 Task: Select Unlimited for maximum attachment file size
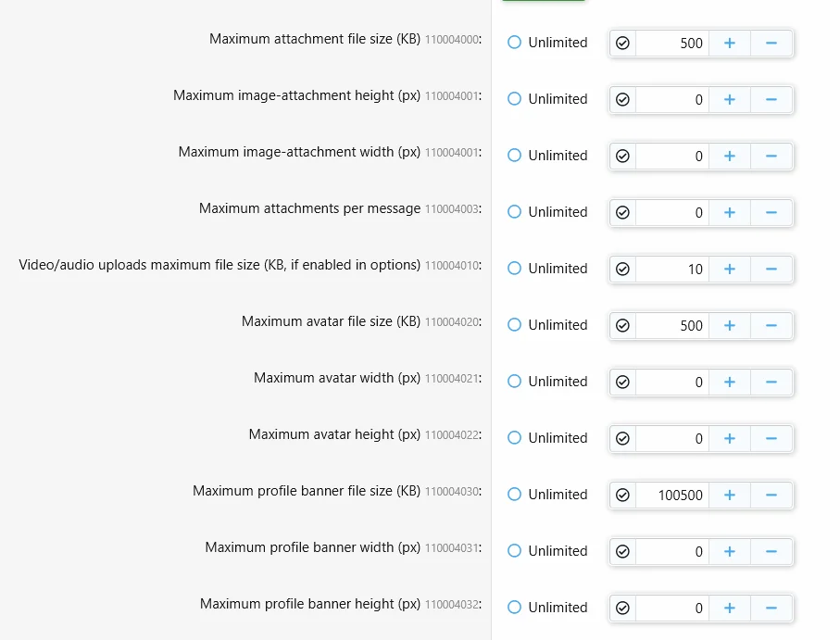515,43
